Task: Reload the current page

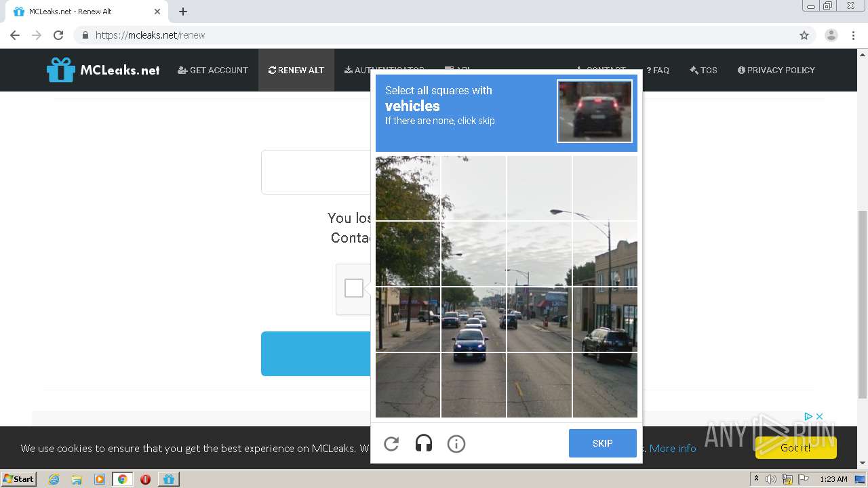Action: click(x=58, y=35)
